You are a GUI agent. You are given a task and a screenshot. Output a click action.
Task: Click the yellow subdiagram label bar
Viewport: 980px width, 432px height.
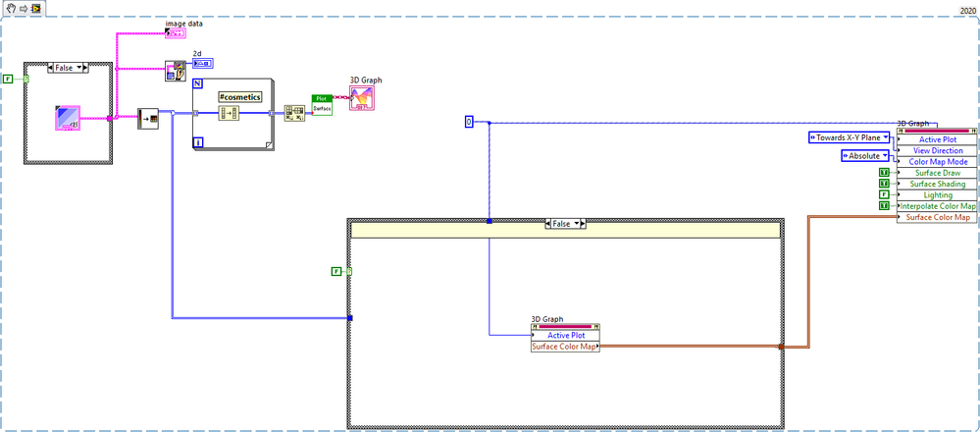coord(566,231)
